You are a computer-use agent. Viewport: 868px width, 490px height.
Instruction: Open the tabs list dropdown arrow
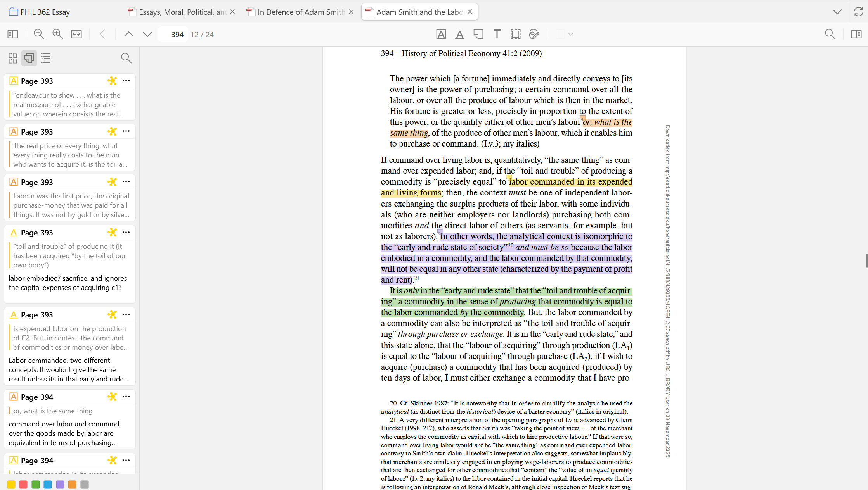[837, 12]
